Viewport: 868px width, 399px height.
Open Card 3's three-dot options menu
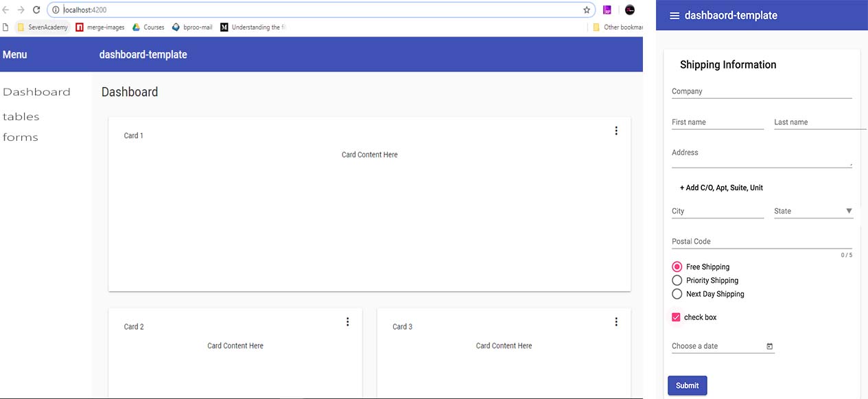tap(615, 321)
